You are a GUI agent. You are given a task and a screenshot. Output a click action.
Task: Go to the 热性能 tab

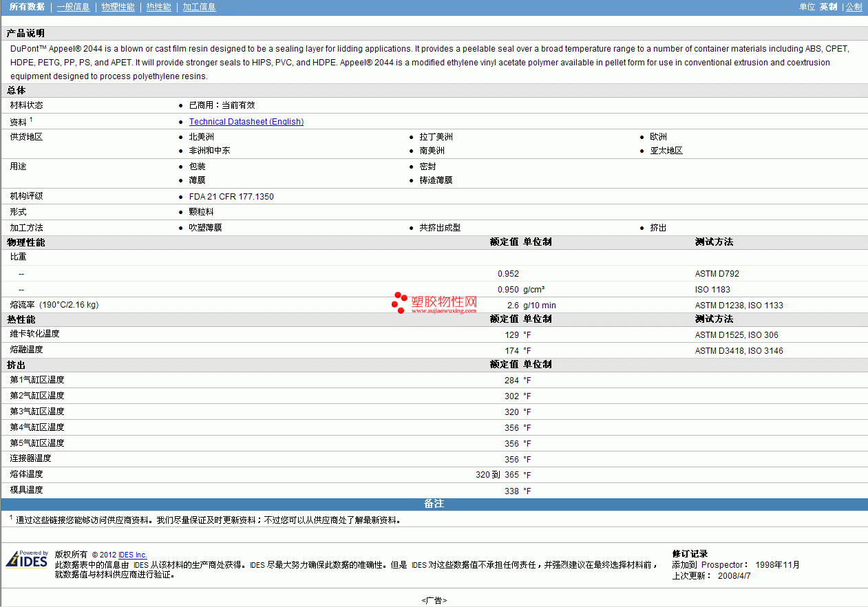click(x=158, y=7)
